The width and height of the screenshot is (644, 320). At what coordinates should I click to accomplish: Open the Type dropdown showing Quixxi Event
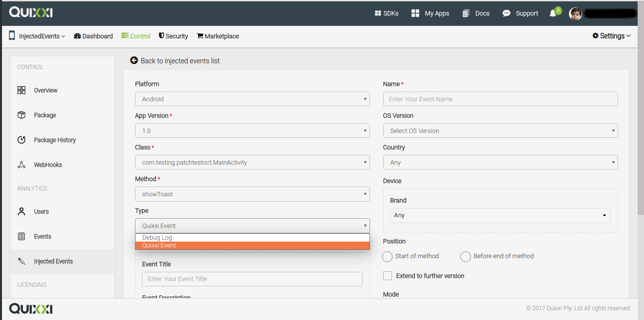(x=252, y=226)
